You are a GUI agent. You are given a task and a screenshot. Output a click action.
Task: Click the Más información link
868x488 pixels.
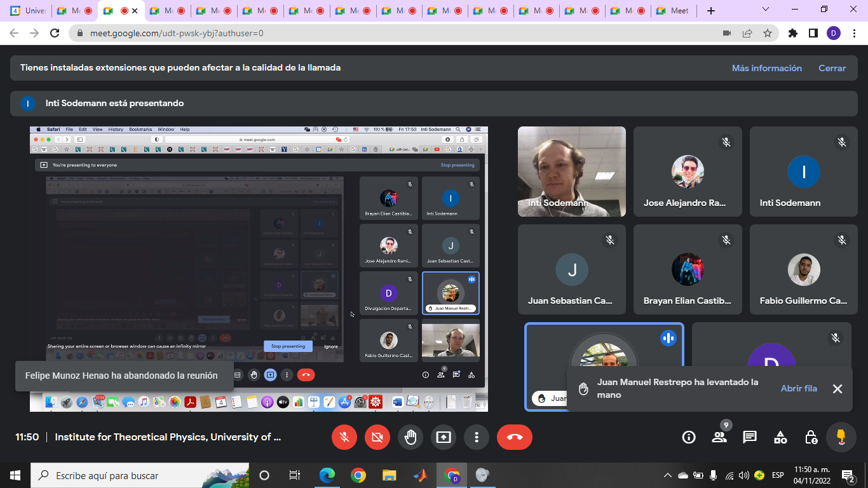tap(766, 68)
